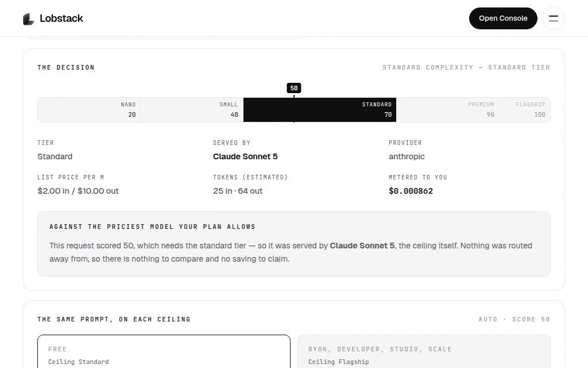
Task: Click the Tier value 'Standard'
Action: point(55,156)
